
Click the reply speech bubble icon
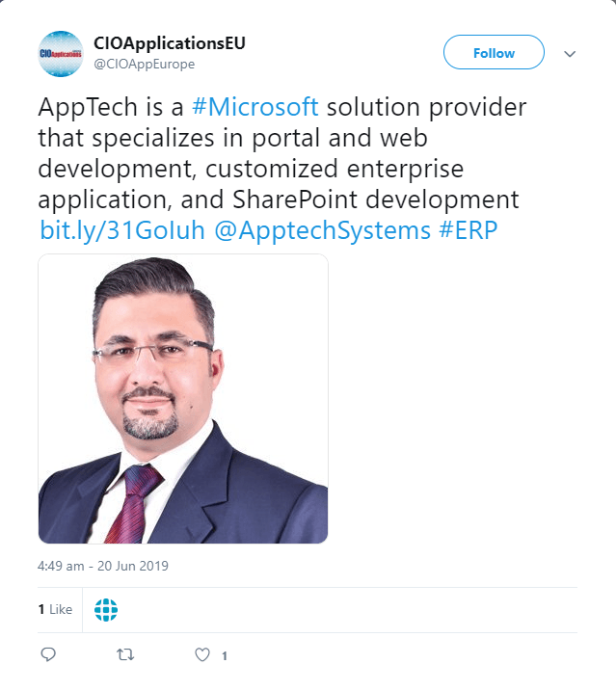pyautogui.click(x=49, y=654)
